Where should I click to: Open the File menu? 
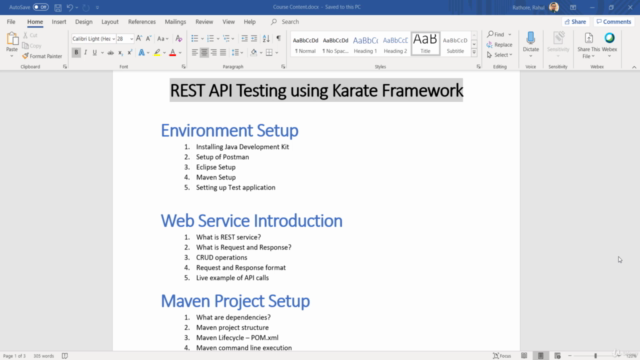tap(11, 22)
